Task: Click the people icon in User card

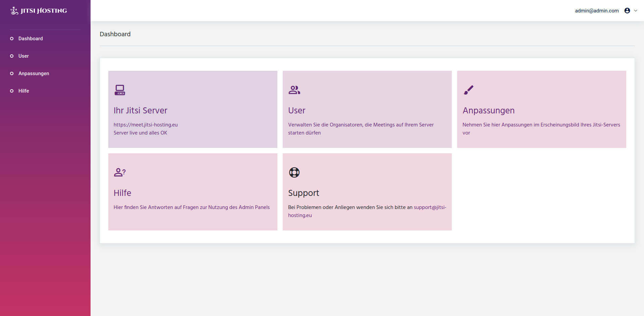Action: 294,90
